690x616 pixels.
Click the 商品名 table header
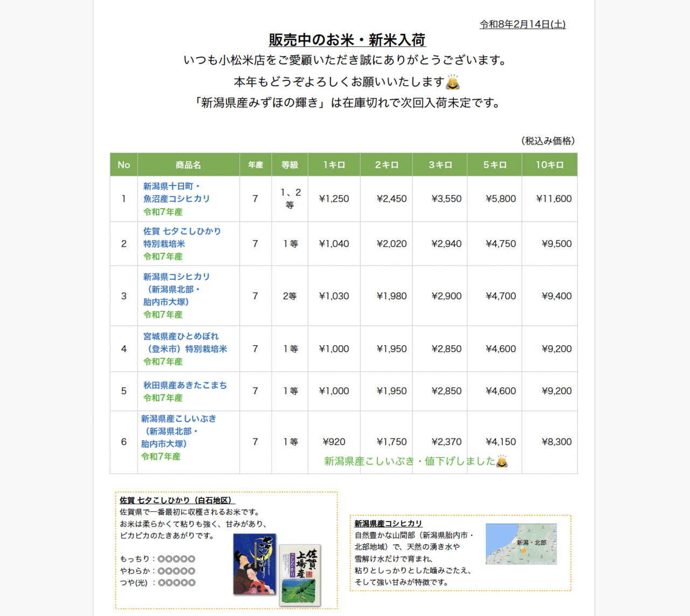click(188, 165)
